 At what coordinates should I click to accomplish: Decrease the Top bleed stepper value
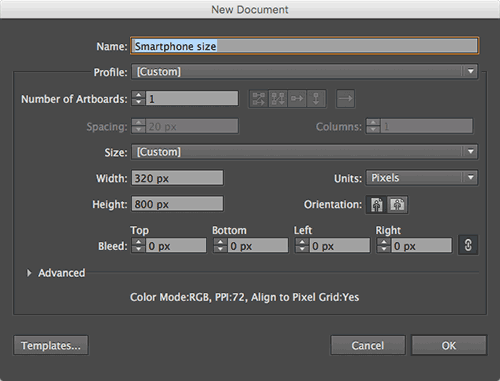[138, 249]
